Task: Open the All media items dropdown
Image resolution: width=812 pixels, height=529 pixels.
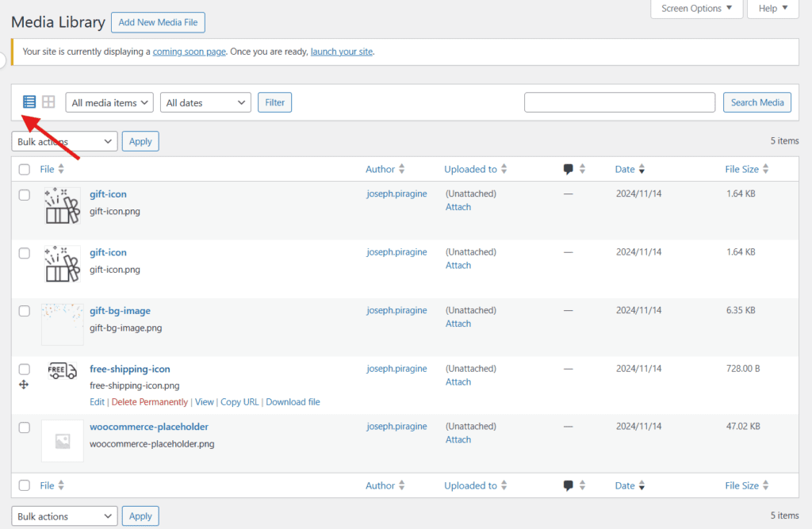Action: (110, 102)
